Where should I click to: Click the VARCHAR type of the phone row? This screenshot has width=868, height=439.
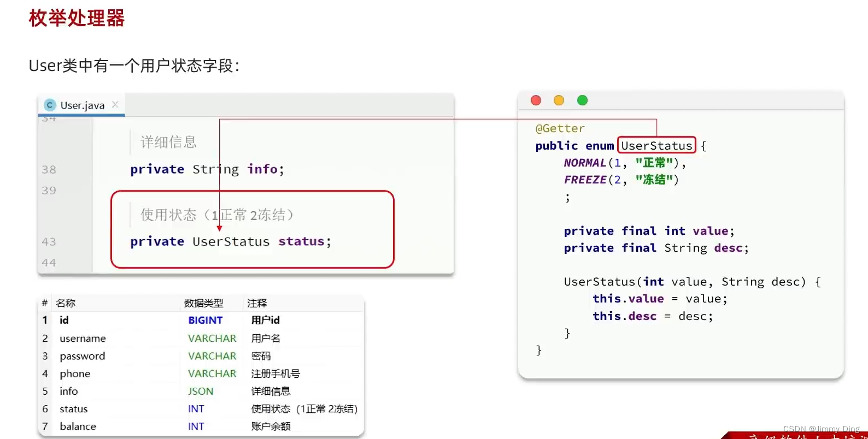tap(212, 373)
